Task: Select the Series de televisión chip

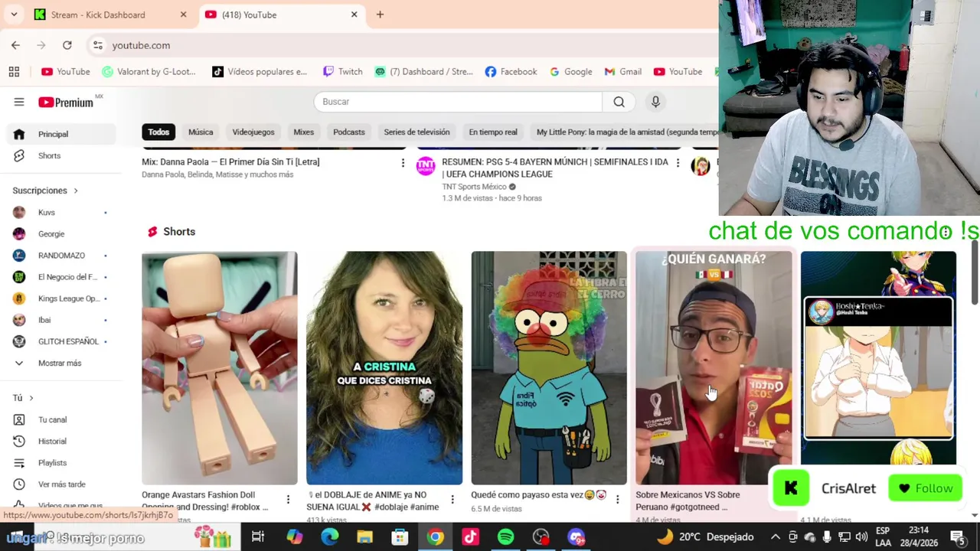Action: [416, 132]
